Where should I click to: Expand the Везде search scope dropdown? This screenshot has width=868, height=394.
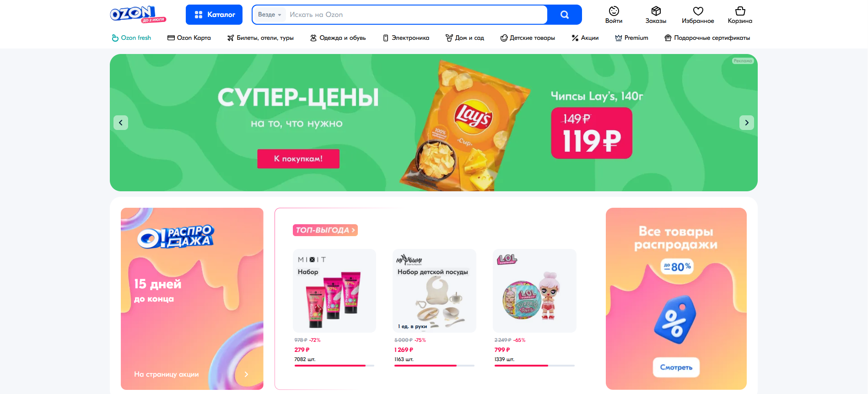[x=270, y=15]
